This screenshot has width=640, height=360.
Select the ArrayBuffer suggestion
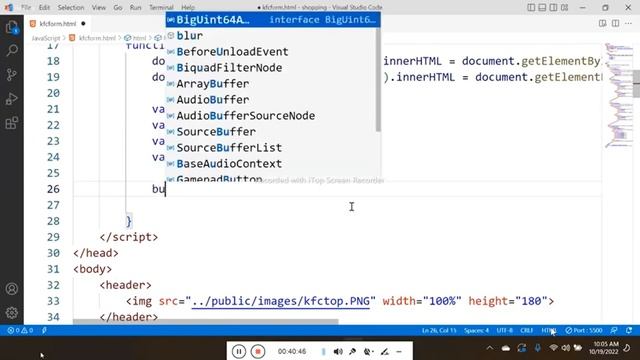pyautogui.click(x=271, y=84)
